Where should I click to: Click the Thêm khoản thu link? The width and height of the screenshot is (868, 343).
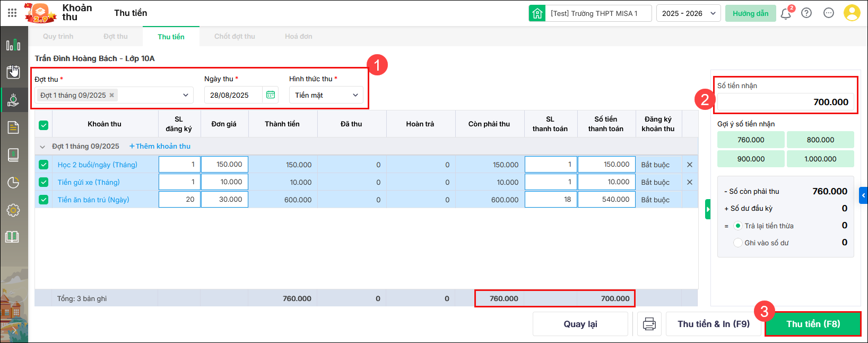[x=160, y=147]
